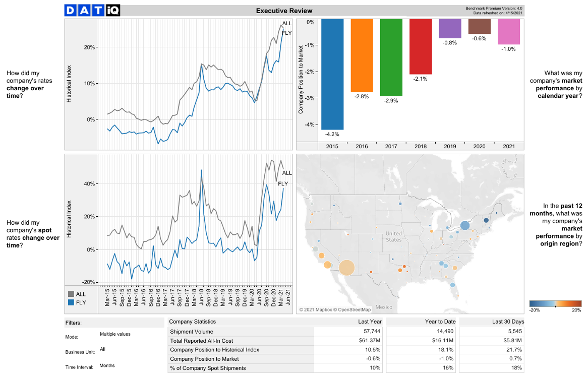Click the 2018 red bar

(x=421, y=46)
